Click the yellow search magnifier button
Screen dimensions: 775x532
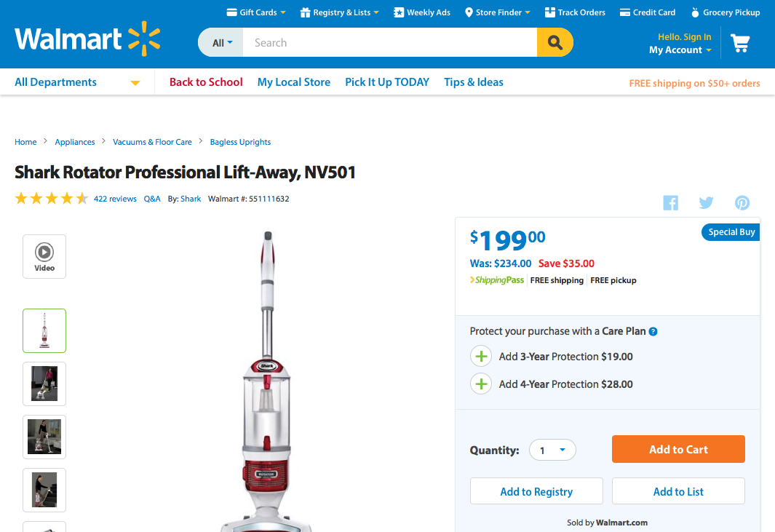pyautogui.click(x=555, y=42)
